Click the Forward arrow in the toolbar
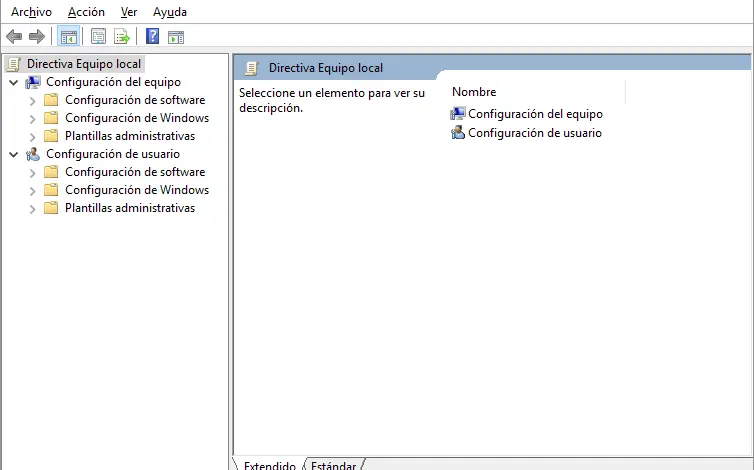 pos(37,37)
